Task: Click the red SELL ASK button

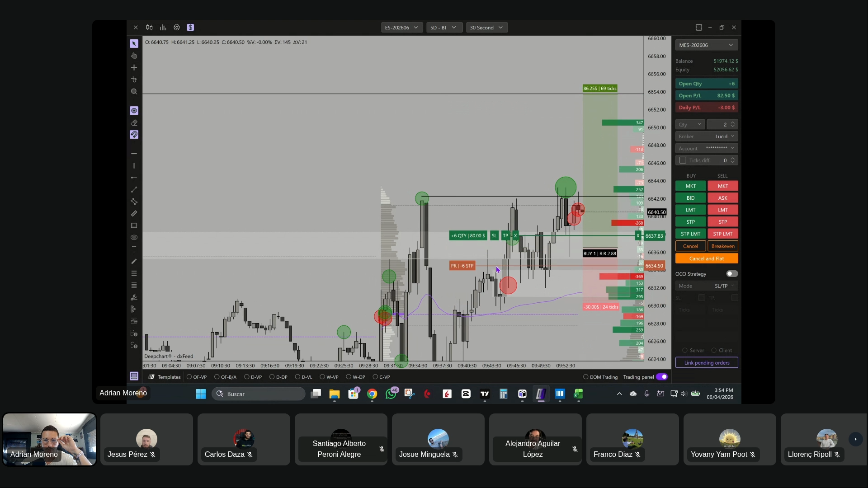Action: [722, 198]
